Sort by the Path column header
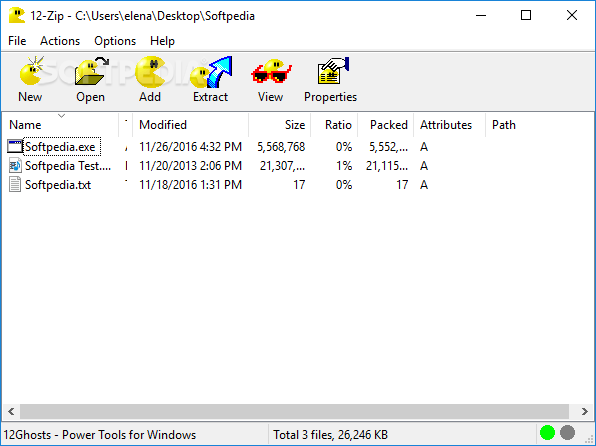 pos(504,125)
